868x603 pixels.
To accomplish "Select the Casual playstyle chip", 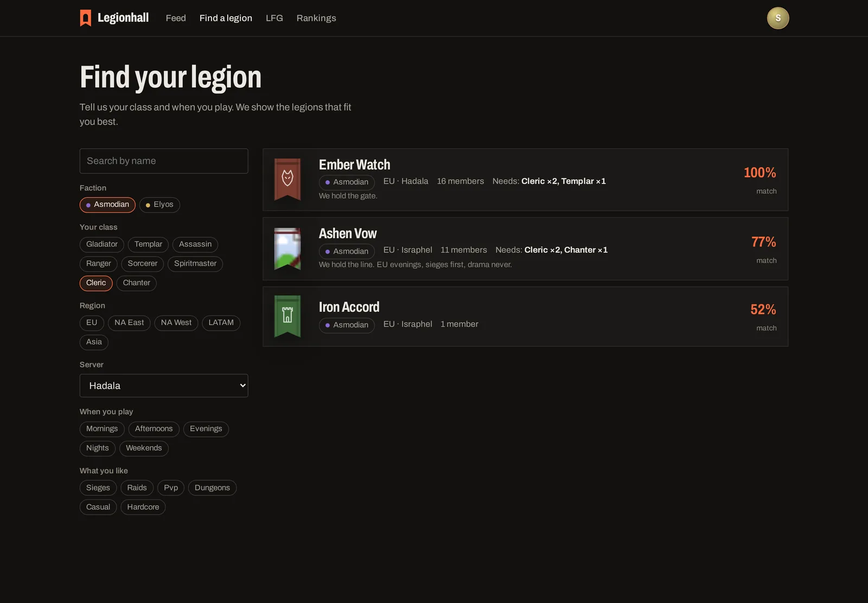I will click(98, 507).
